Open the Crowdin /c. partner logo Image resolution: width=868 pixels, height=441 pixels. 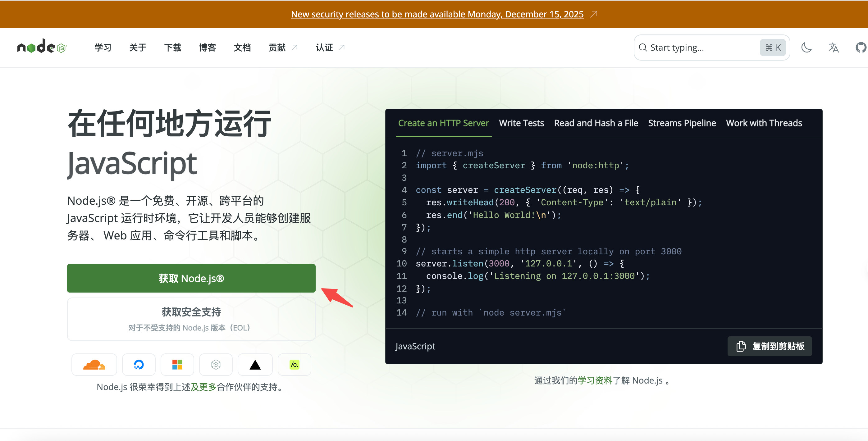click(x=294, y=365)
